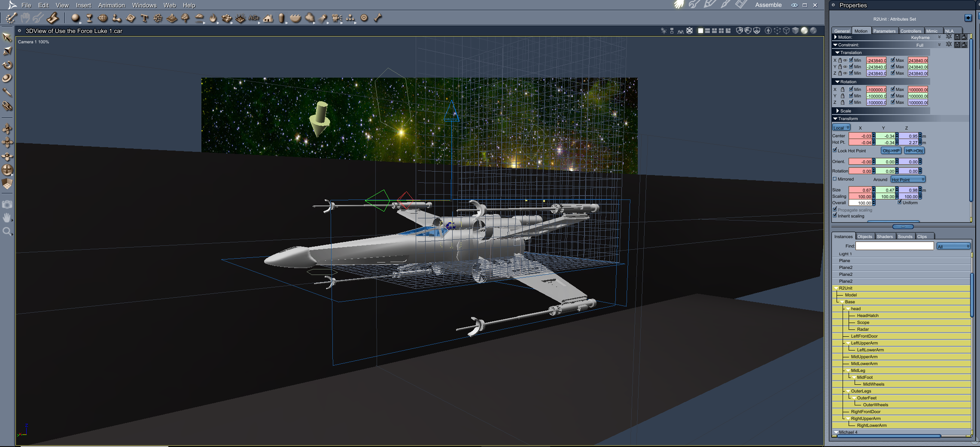The width and height of the screenshot is (980, 447).
Task: Collapse the Constraint section
Action: point(835,45)
